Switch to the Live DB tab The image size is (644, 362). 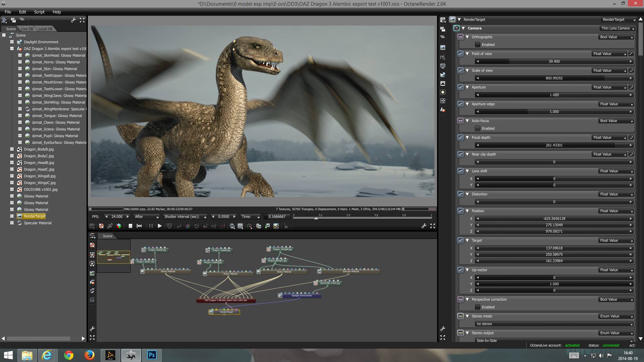27,29
